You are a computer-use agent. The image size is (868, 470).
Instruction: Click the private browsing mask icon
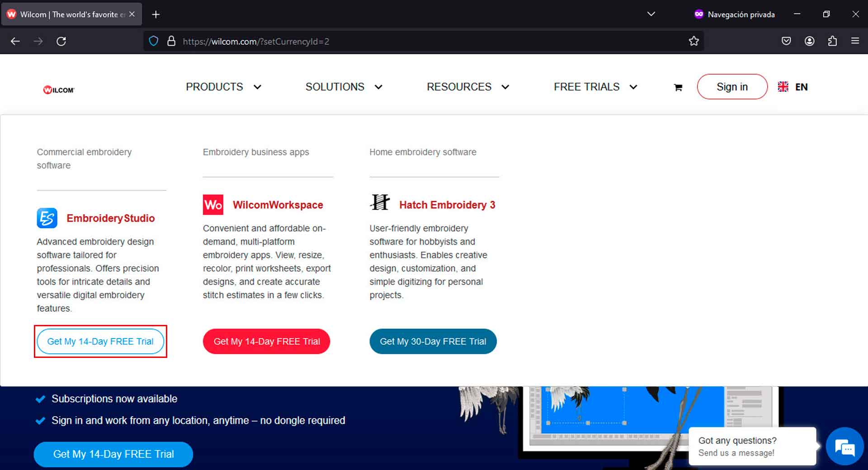[x=699, y=14]
